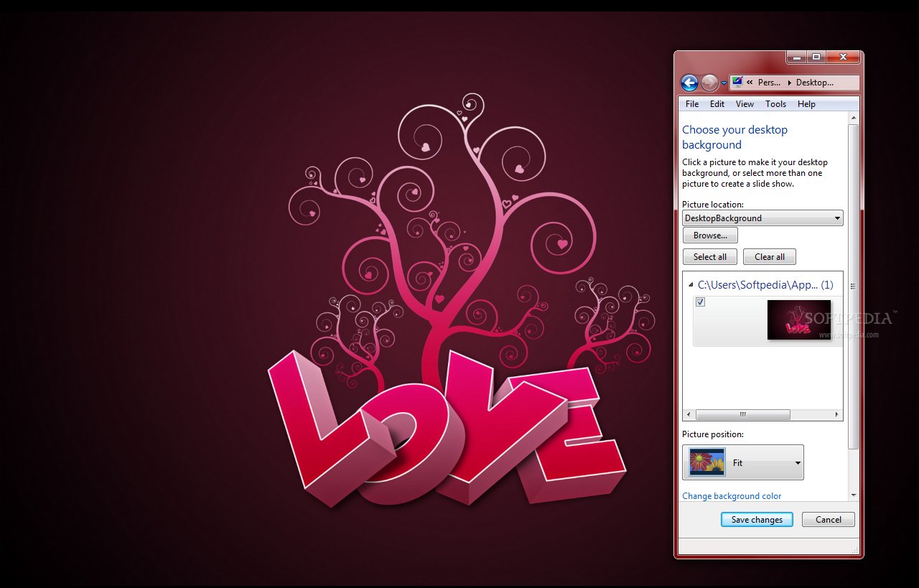The width and height of the screenshot is (919, 588).
Task: Select the LOVE wallpaper thumbnail
Action: pos(799,319)
